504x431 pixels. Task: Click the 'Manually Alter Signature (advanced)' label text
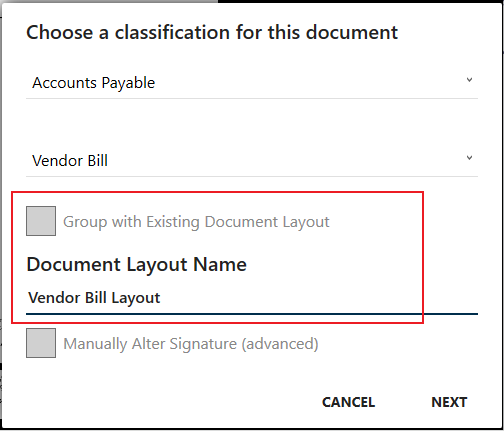point(191,344)
